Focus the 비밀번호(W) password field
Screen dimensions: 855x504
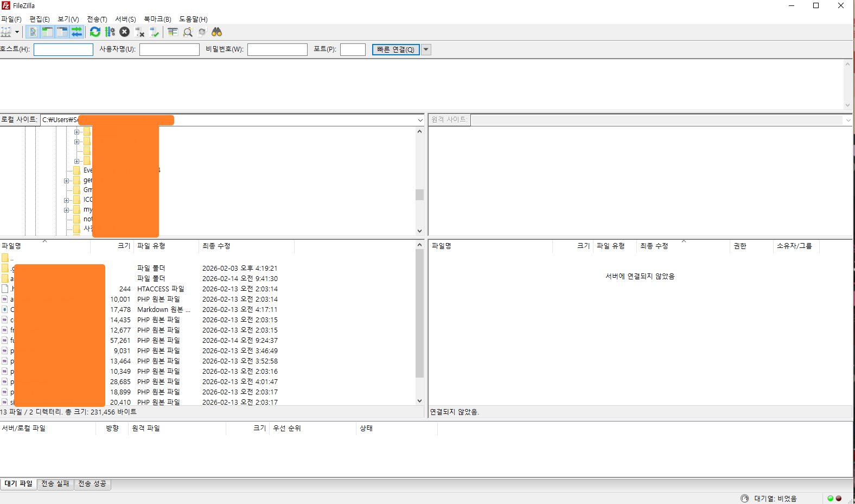277,49
